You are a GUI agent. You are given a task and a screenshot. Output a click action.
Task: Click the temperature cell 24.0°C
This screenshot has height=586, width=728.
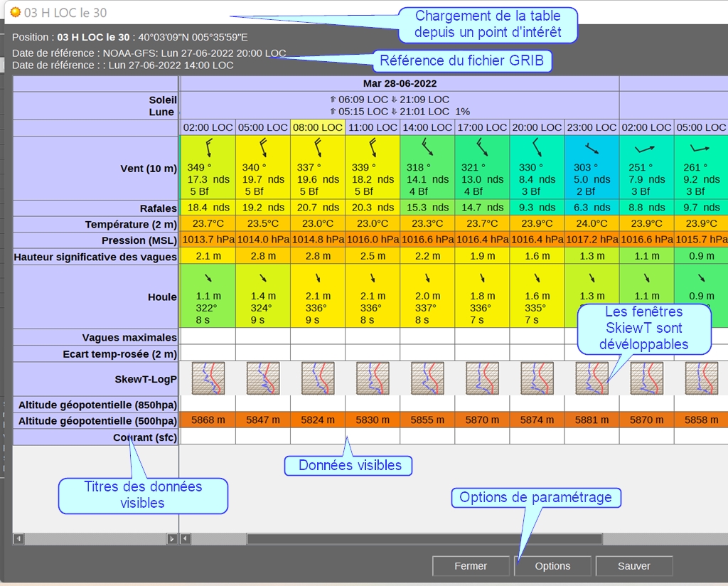pyautogui.click(x=592, y=224)
